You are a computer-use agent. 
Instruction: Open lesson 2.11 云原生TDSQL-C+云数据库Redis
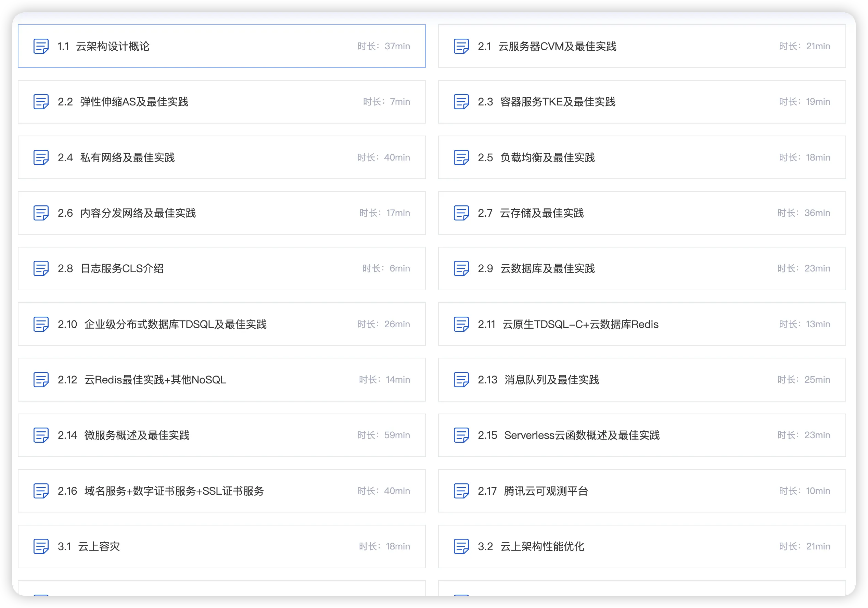pyautogui.click(x=642, y=324)
